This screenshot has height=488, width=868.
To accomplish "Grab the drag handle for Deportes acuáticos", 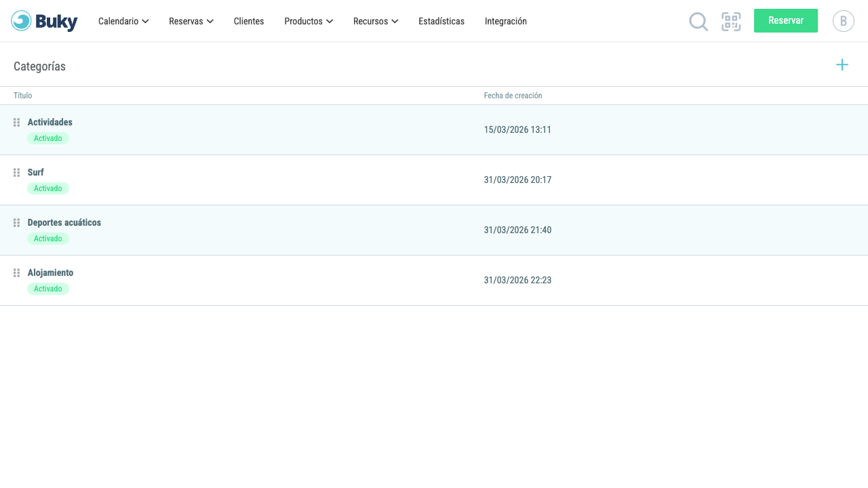I will [x=17, y=222].
